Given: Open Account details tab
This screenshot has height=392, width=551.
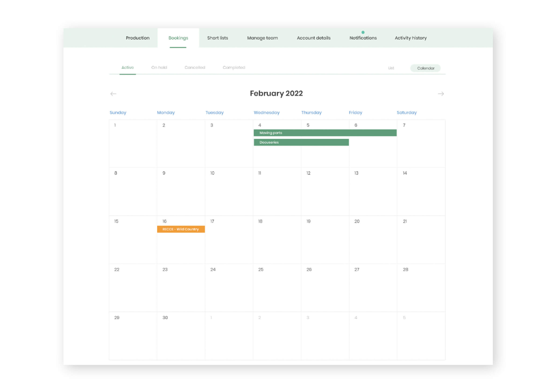Looking at the screenshot, I should click(313, 38).
